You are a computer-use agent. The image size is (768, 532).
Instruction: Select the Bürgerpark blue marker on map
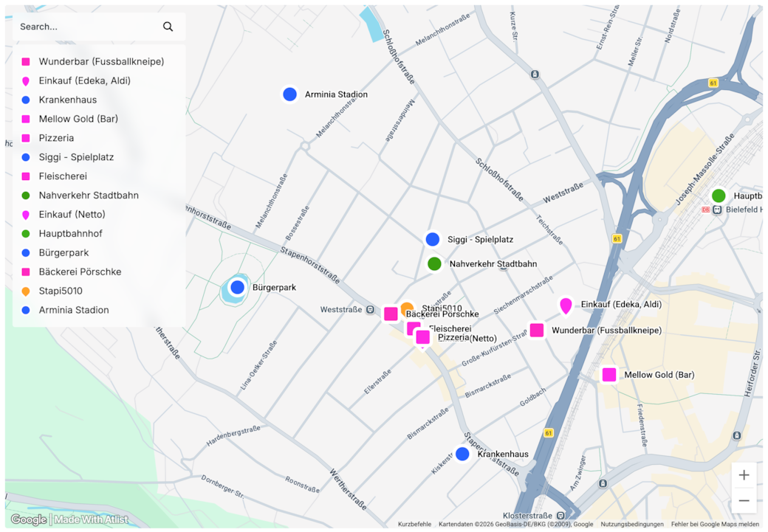tap(237, 288)
